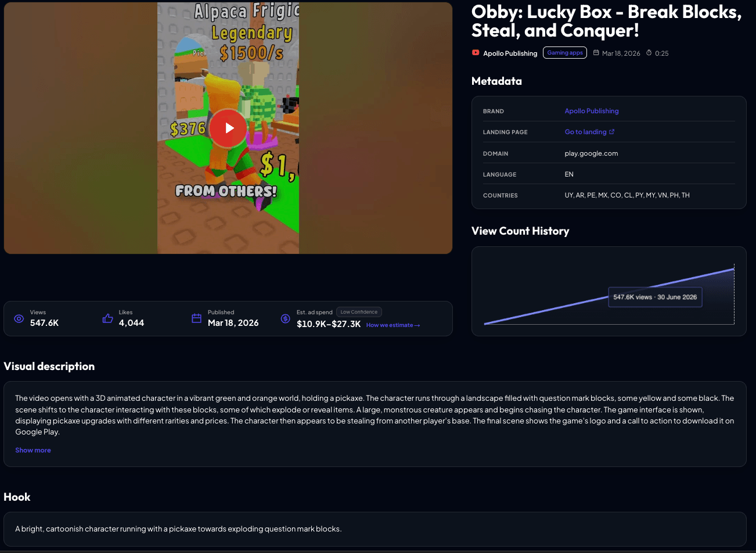Open the Gaming apps category tag
Screen dimensions: 756x553
[565, 53]
